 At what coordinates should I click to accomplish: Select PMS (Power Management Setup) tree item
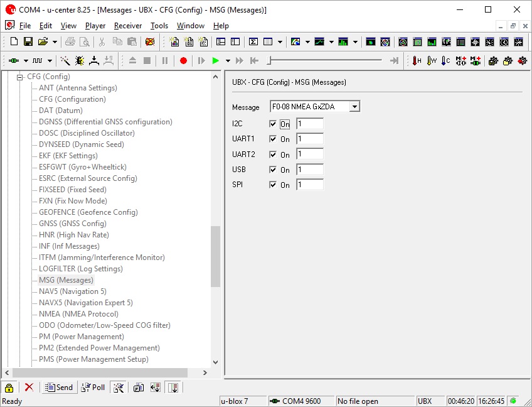pos(93,359)
